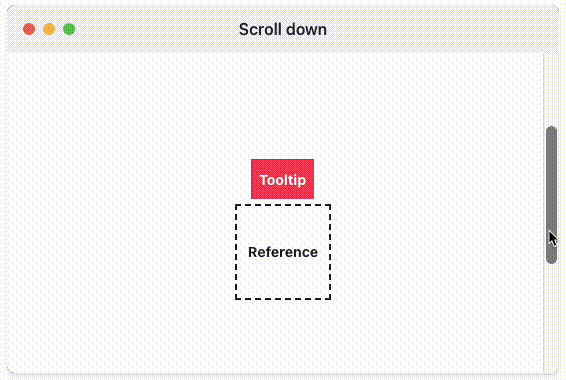Click blank area beneath the Reference box
The image size is (566, 380).
click(283, 336)
